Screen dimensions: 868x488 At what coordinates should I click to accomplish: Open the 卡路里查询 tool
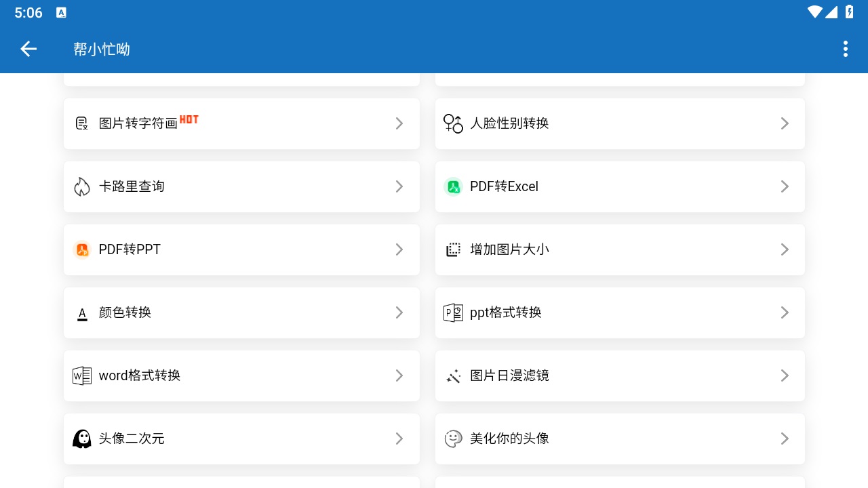pos(241,186)
